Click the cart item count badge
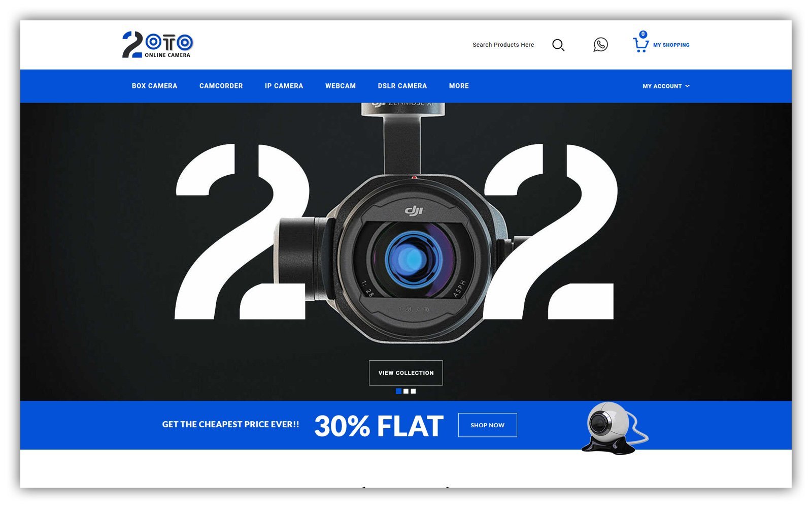 643,34
